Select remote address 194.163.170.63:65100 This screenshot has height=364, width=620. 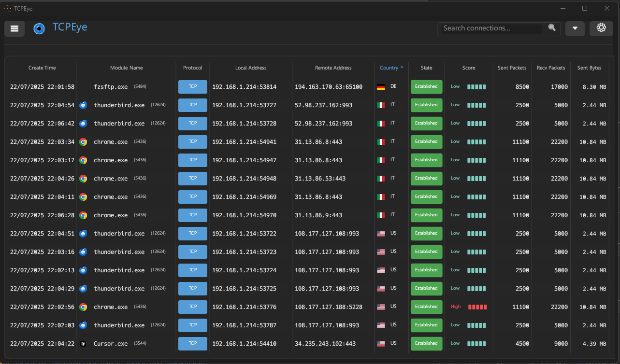click(329, 87)
